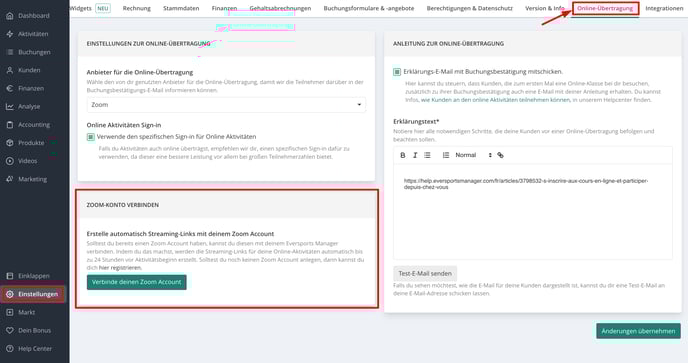The width and height of the screenshot is (688, 363).
Task: Open the Finanzen tab in top bar
Action: tap(224, 8)
